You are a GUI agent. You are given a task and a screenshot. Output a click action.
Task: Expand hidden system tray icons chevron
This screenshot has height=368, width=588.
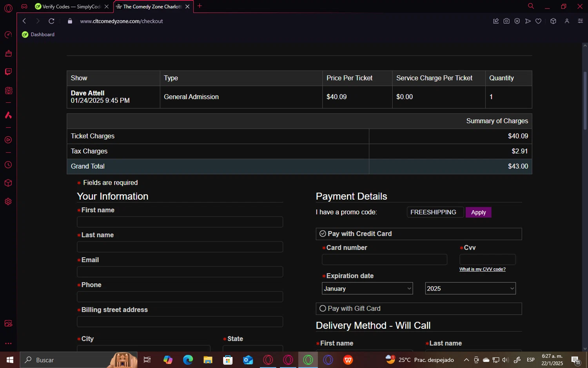tap(466, 360)
